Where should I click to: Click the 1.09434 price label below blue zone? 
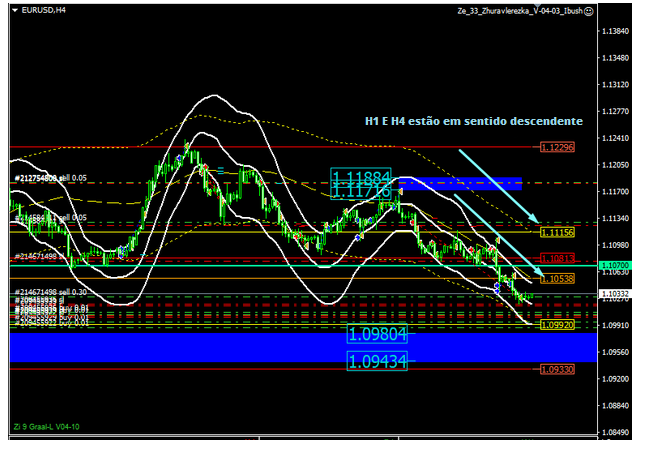(377, 361)
